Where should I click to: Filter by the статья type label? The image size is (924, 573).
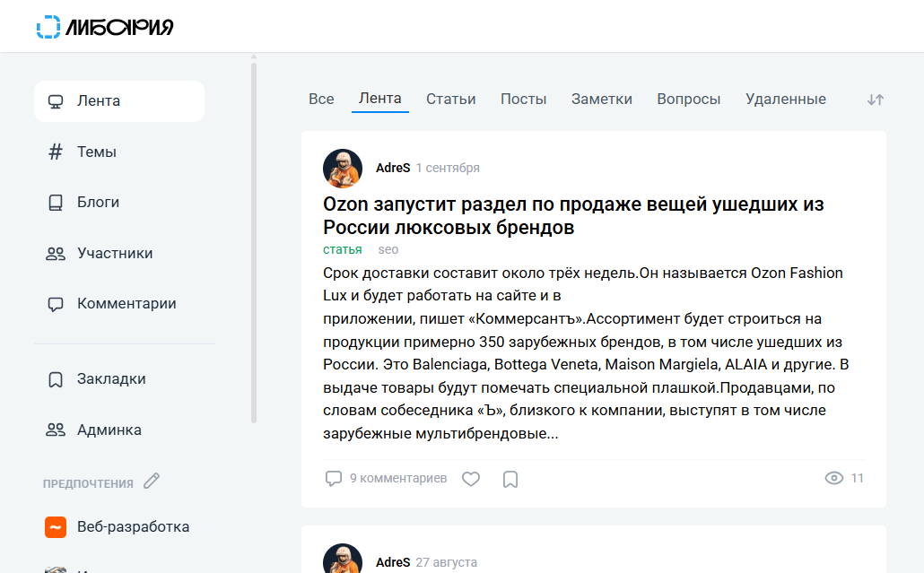[x=343, y=249]
